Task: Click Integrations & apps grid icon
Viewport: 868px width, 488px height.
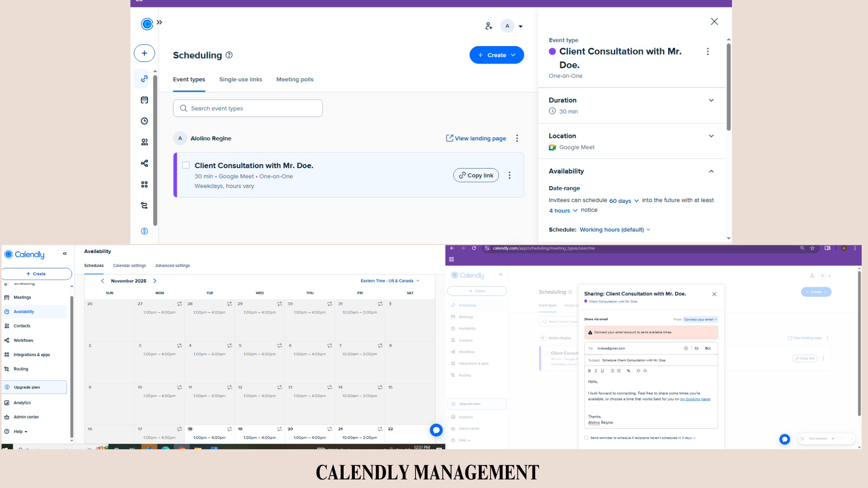Action: (144, 184)
